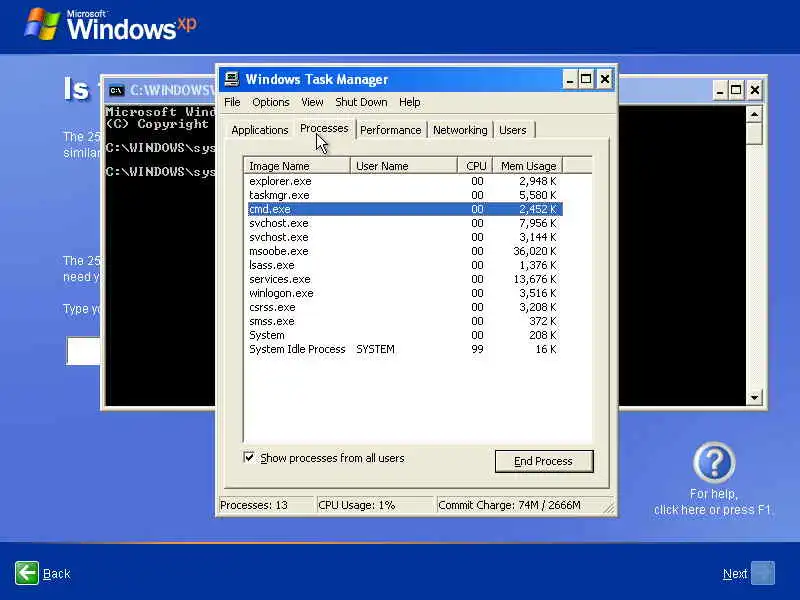The height and width of the screenshot is (600, 800).
Task: Click the 99 CPU value
Action: pyautogui.click(x=477, y=349)
